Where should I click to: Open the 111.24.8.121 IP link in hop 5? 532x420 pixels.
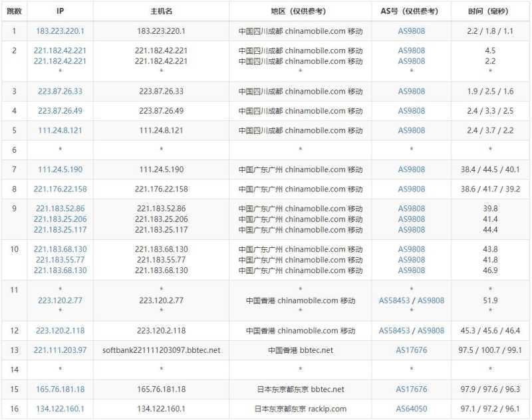(x=60, y=130)
